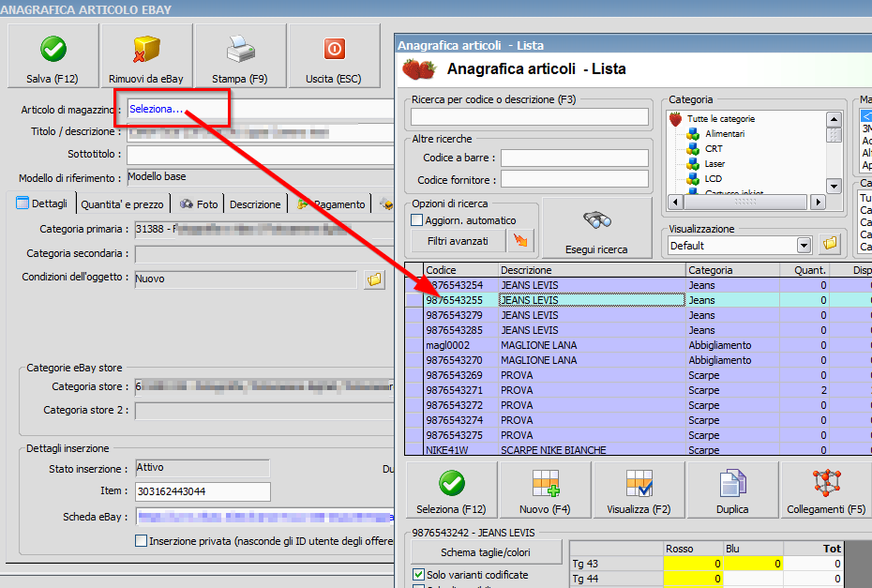Click Ricerca per codice o descrizione field
This screenshot has width=872, height=588.
(x=530, y=117)
